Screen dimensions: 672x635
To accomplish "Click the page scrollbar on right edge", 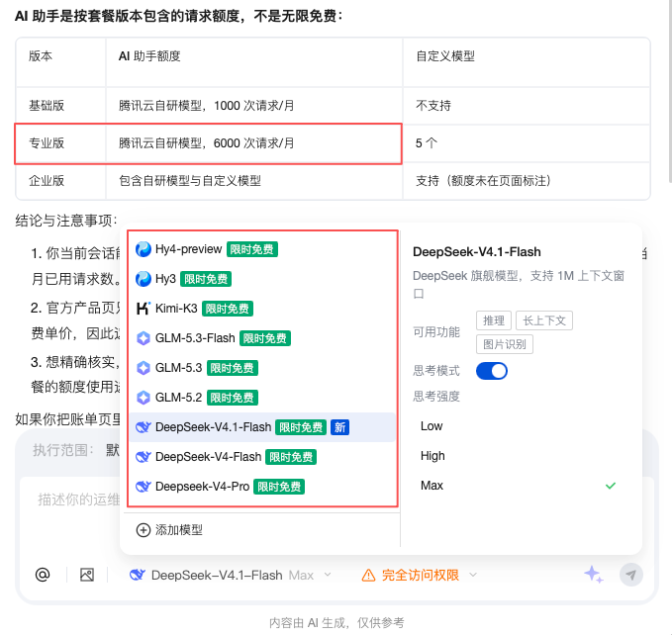I will 670,90.
